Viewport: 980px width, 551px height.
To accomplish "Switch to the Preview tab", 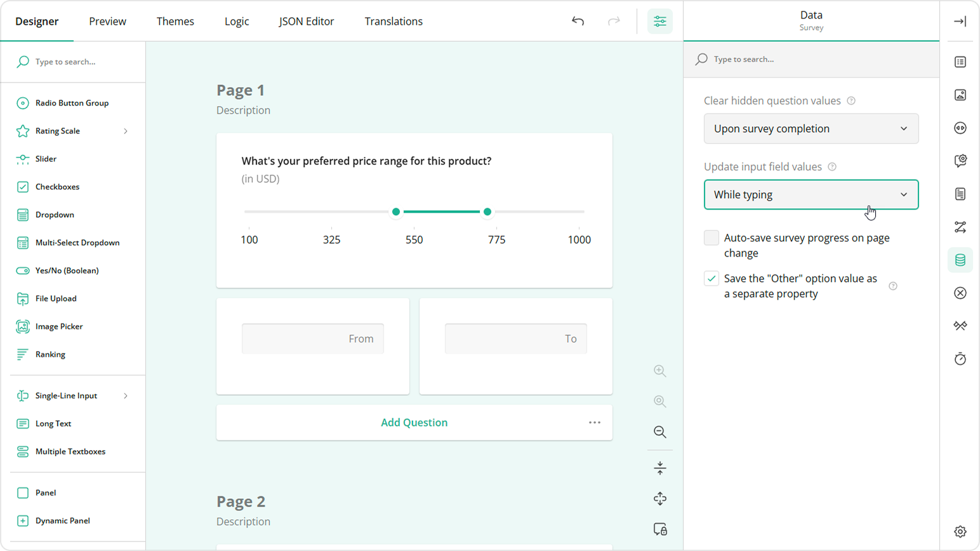I will click(107, 21).
